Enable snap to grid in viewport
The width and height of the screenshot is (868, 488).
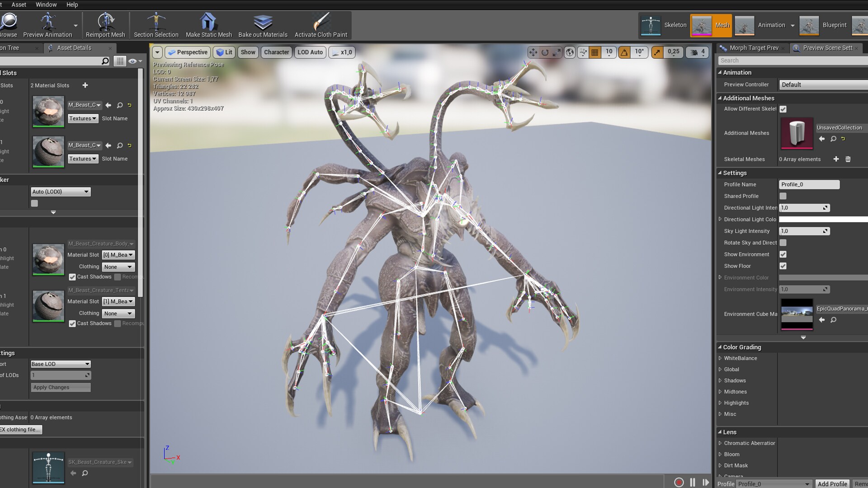594,52
